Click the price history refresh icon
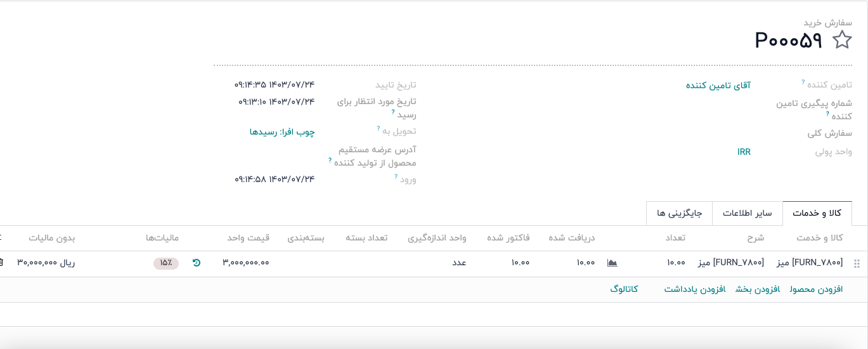 coord(197,263)
